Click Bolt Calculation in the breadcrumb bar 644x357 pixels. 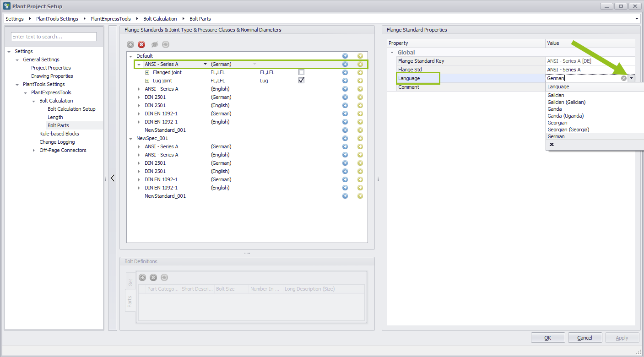[160, 19]
